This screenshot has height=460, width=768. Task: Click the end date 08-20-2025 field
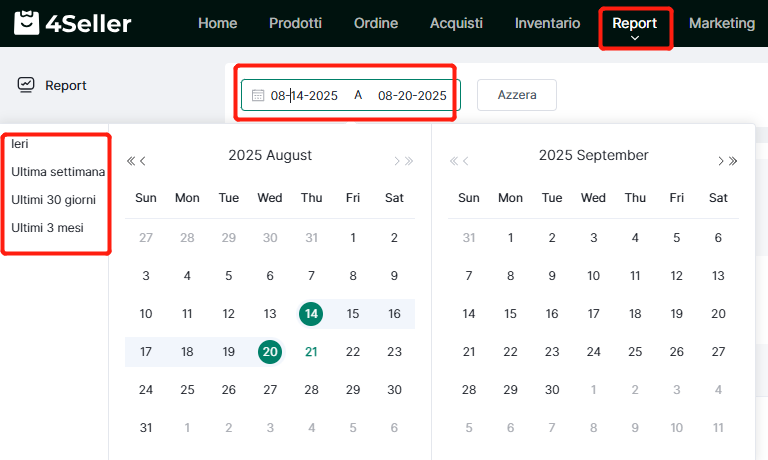pyautogui.click(x=411, y=96)
